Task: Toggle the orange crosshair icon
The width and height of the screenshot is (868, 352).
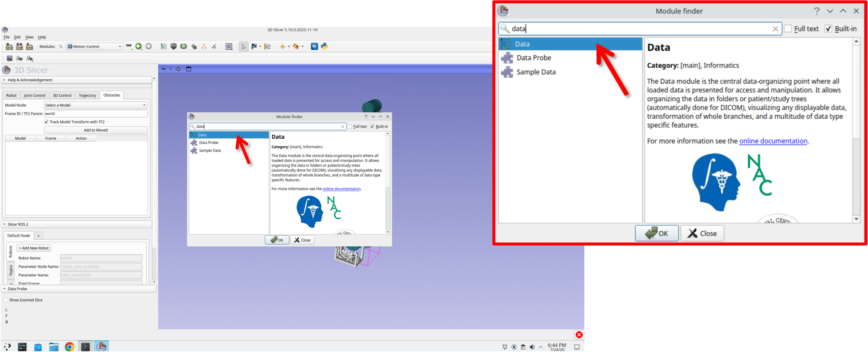Action: click(x=282, y=46)
